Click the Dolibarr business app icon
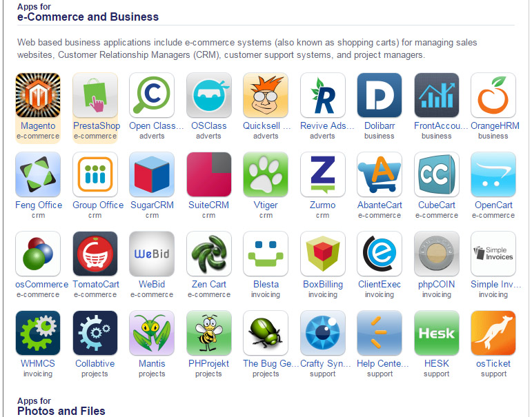Image resolution: width=532 pixels, height=417 pixels. click(380, 95)
